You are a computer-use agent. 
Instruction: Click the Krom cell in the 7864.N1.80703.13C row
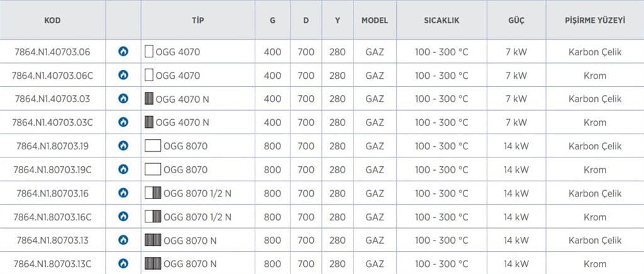tap(594, 264)
